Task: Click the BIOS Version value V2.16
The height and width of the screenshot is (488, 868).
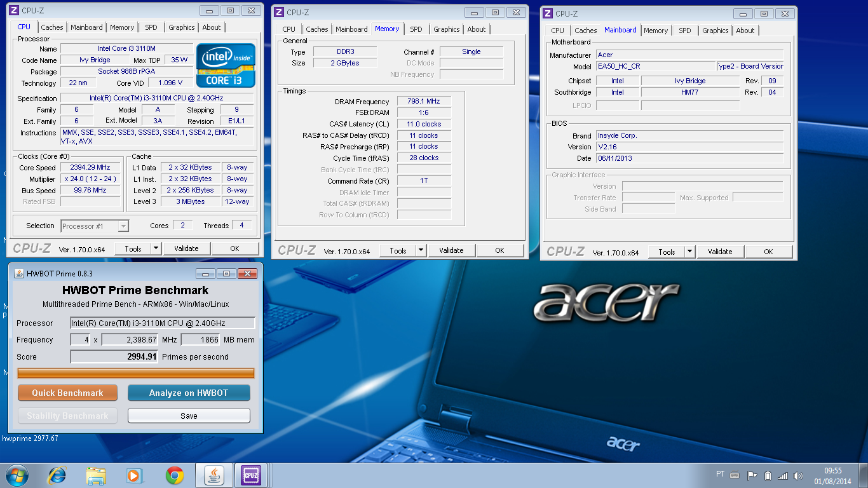Action: [689, 147]
